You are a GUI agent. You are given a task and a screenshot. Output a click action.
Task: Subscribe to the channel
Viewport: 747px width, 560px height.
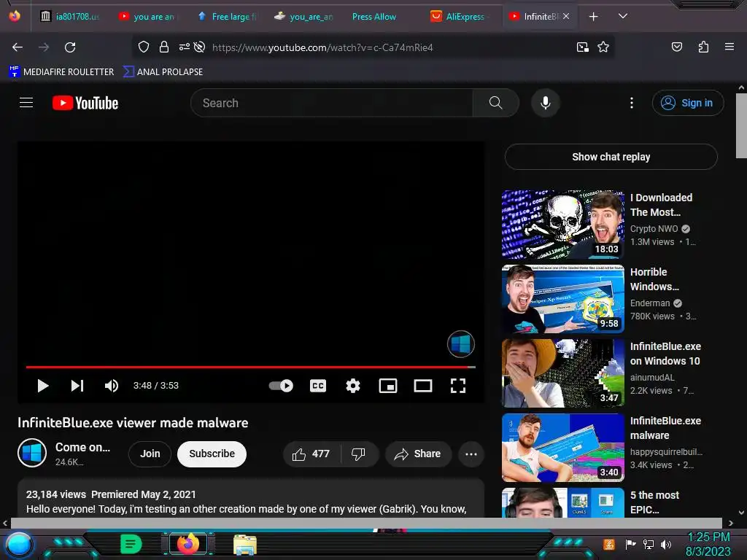[212, 454]
